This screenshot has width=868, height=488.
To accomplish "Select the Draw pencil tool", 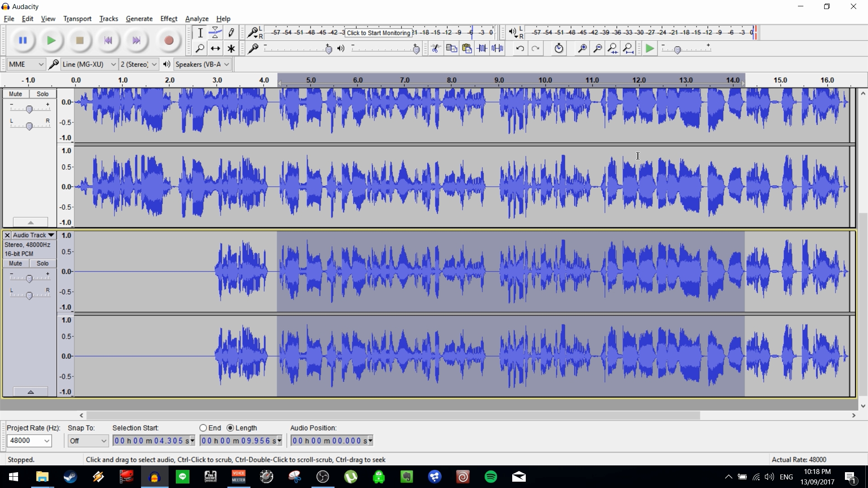I will pos(231,33).
